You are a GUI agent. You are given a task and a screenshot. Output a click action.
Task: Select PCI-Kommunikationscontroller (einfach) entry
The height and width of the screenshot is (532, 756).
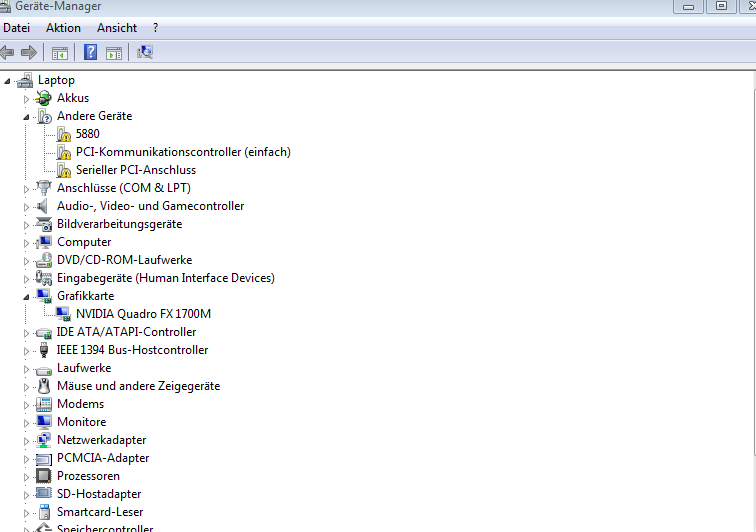click(183, 152)
